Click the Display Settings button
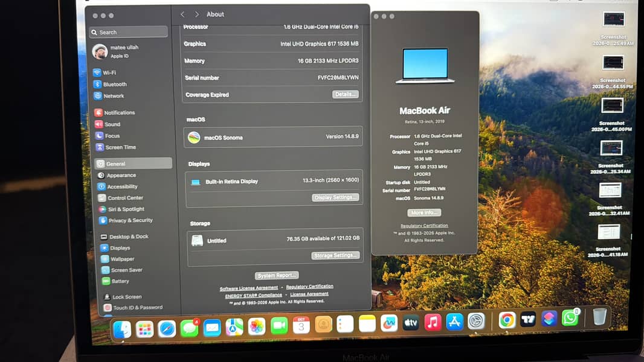The width and height of the screenshot is (644, 362). [335, 197]
